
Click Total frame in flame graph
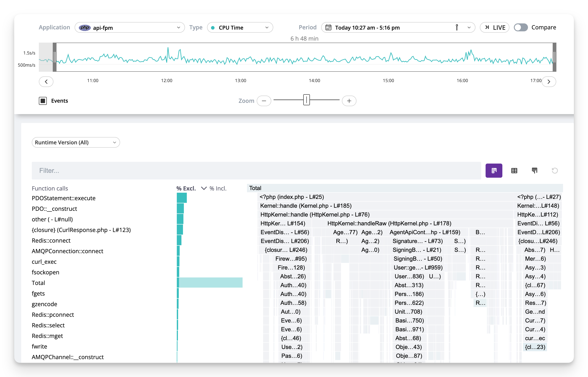pos(405,188)
